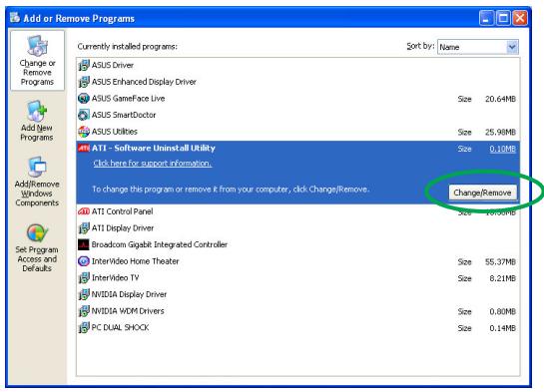Viewport: 544px width, 392px height.
Task: Select the InterVideo Home Theater icon
Action: tap(84, 261)
